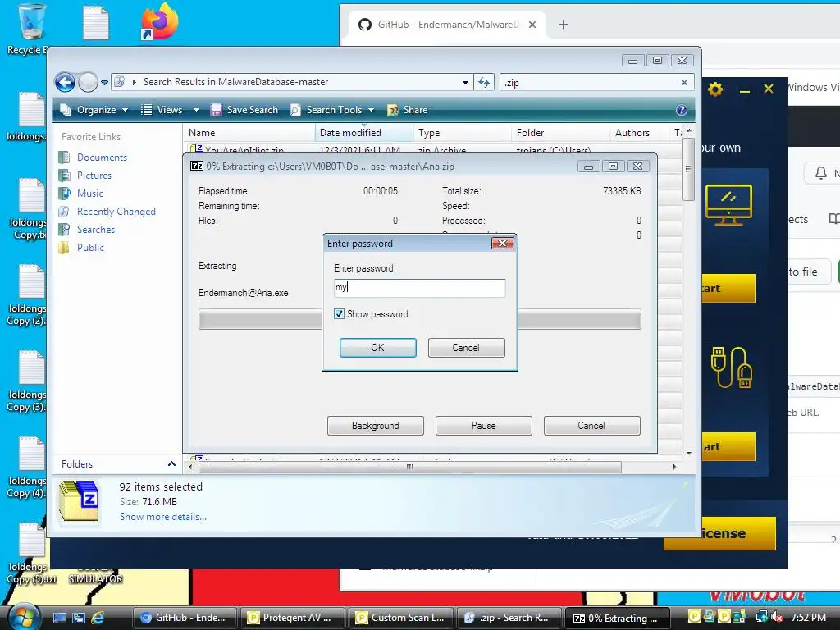Launch Internet Explorer from quick launch
This screenshot has height=630, width=840.
click(x=97, y=618)
